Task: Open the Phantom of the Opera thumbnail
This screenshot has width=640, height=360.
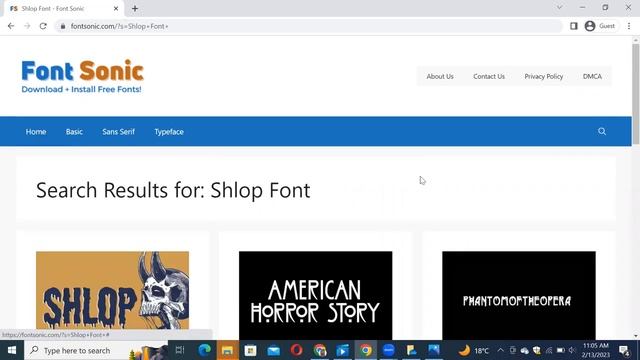Action: (519, 296)
